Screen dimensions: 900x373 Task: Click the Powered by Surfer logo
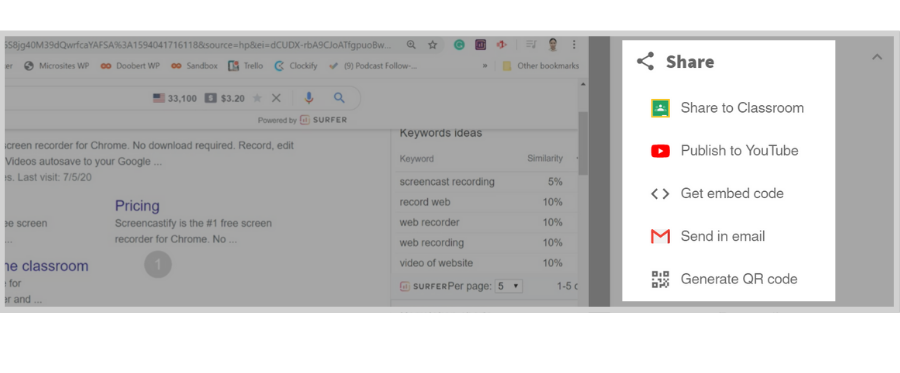point(324,120)
